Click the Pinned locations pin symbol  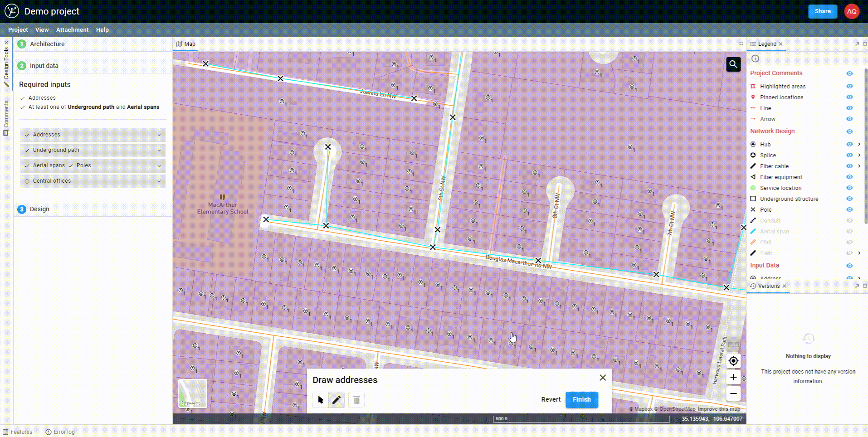[x=753, y=97]
